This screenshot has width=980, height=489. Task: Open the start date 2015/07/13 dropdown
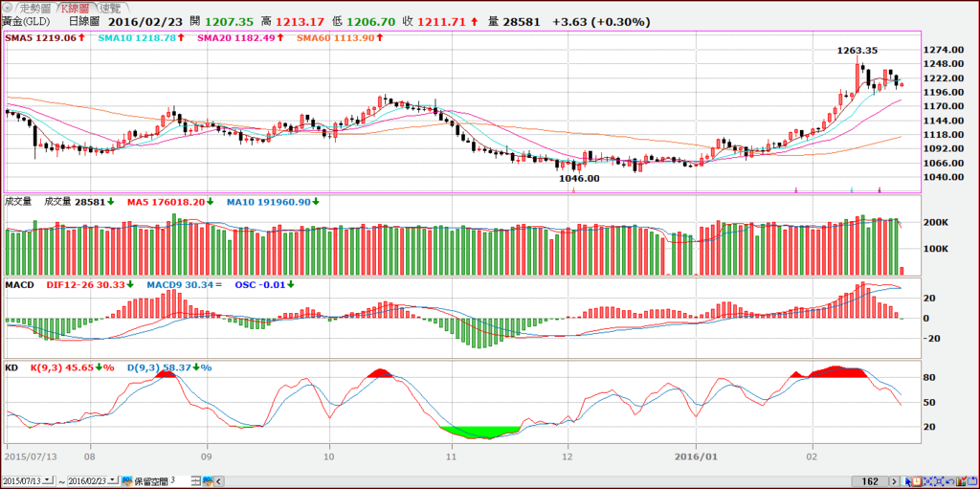point(48,481)
